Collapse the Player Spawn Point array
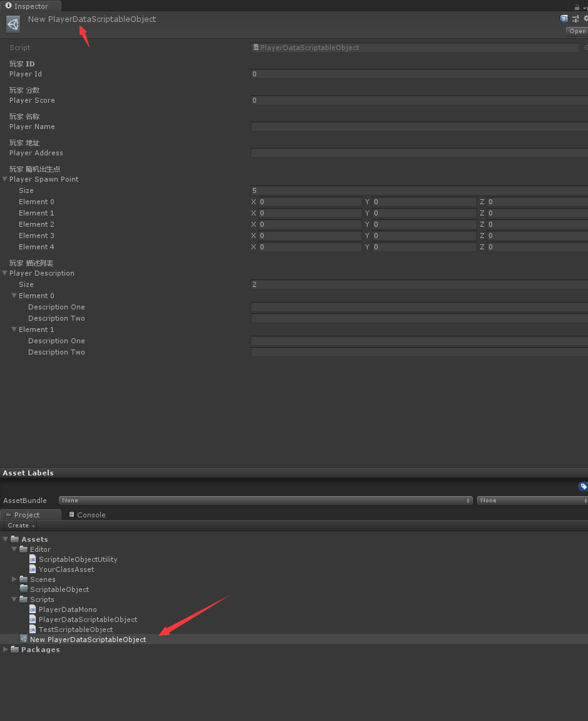This screenshot has width=588, height=721. (5, 179)
